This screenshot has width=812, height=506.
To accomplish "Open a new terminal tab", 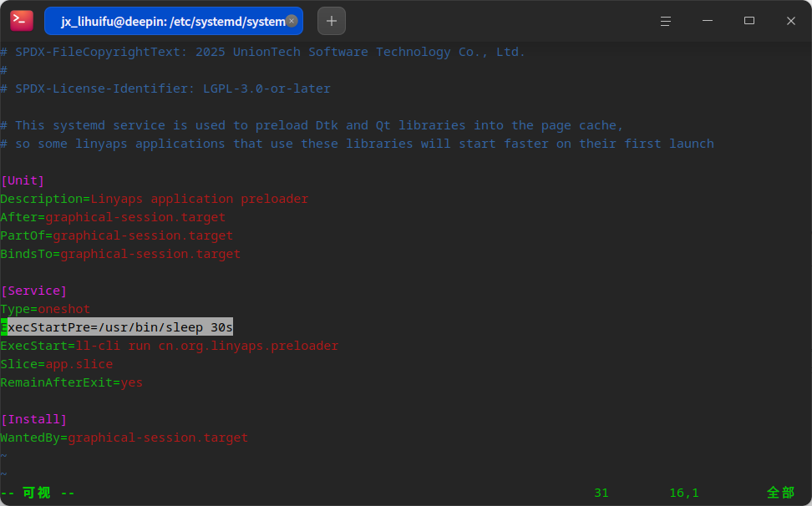I will tap(332, 21).
